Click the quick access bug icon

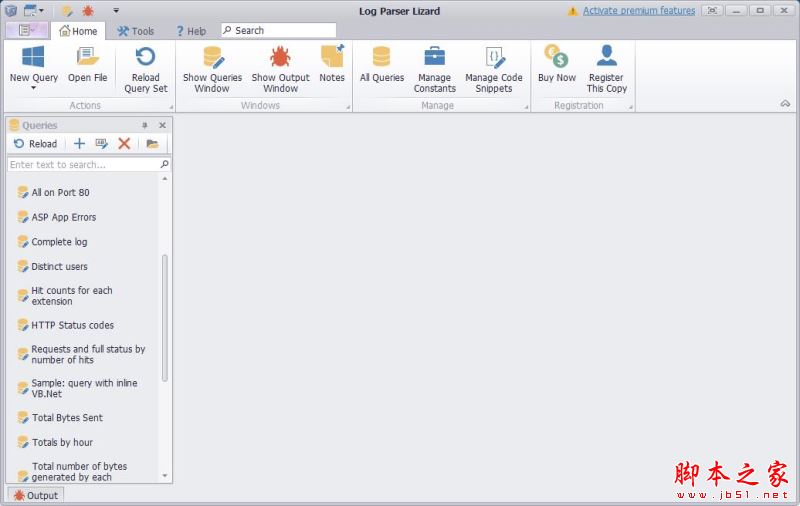(x=88, y=10)
